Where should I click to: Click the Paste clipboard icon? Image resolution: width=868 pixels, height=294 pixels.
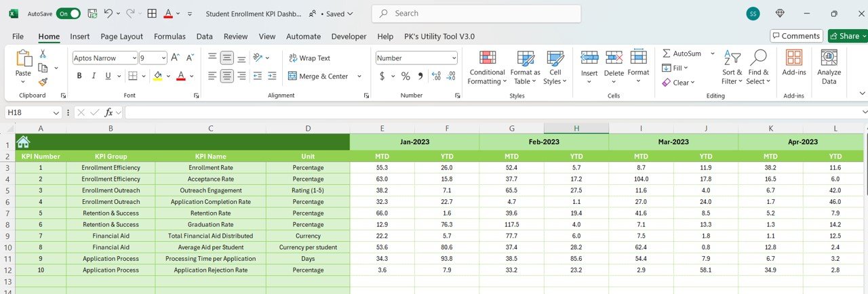(x=24, y=60)
